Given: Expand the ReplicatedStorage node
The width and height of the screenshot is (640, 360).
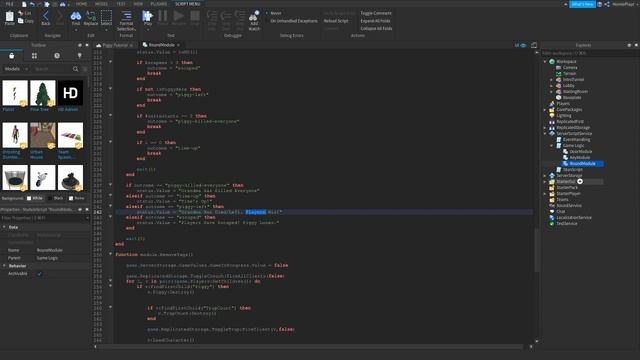Looking at the screenshot, I should (x=545, y=128).
